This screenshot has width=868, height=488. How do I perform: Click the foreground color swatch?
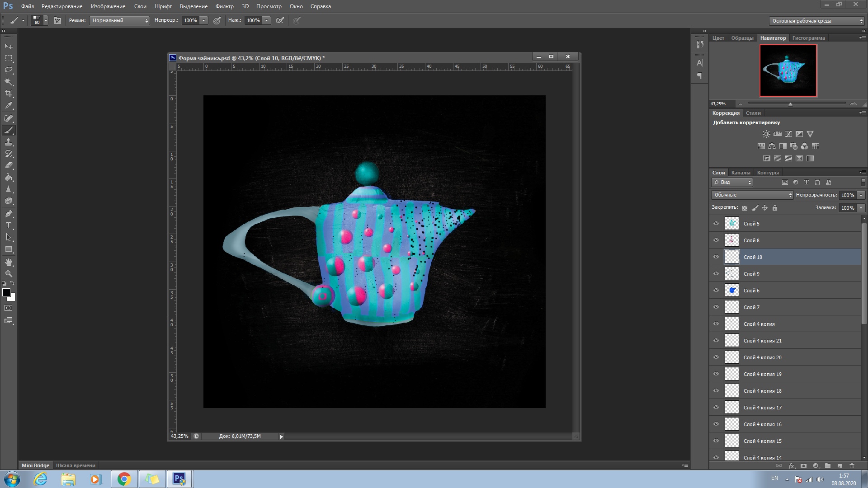coord(6,293)
